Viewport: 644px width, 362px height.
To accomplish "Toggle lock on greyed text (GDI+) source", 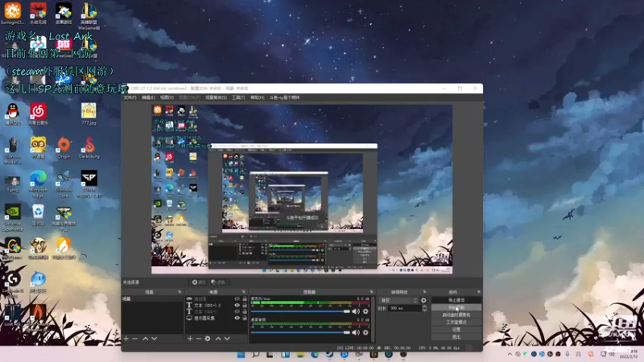I will pyautogui.click(x=245, y=311).
